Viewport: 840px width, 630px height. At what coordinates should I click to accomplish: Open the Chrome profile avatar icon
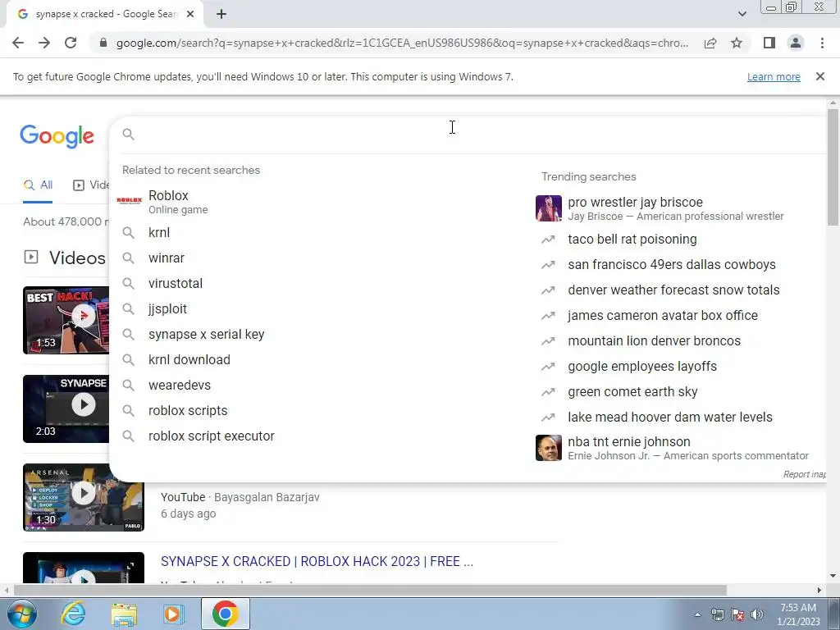coord(796,43)
